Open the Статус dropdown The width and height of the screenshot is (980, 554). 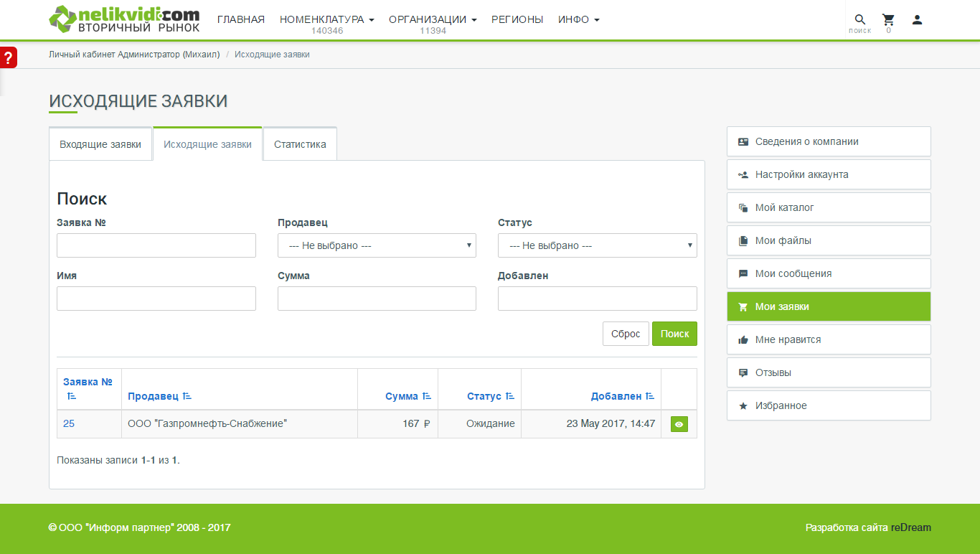coord(598,245)
